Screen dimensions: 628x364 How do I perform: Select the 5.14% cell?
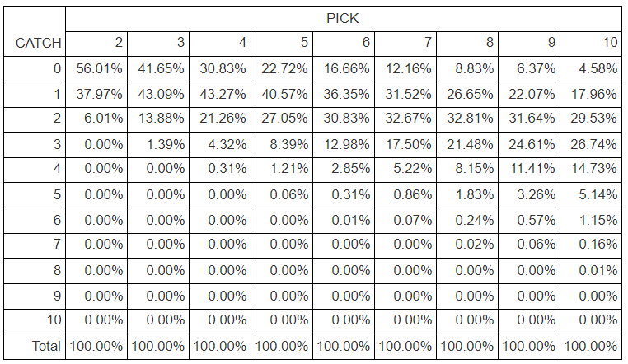click(591, 195)
